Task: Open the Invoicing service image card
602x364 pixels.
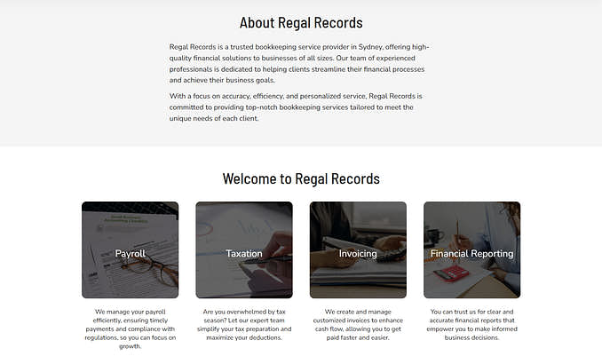Action: coord(358,250)
